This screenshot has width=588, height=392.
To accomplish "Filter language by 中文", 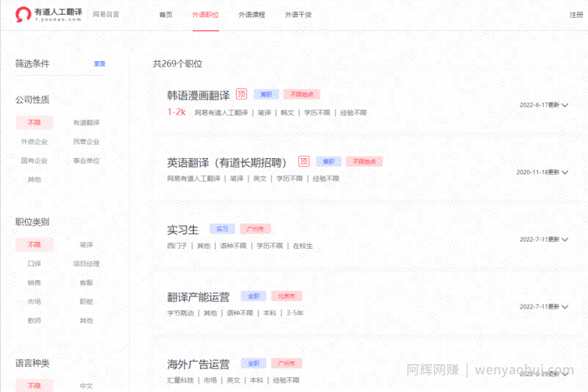I will 86,385.
